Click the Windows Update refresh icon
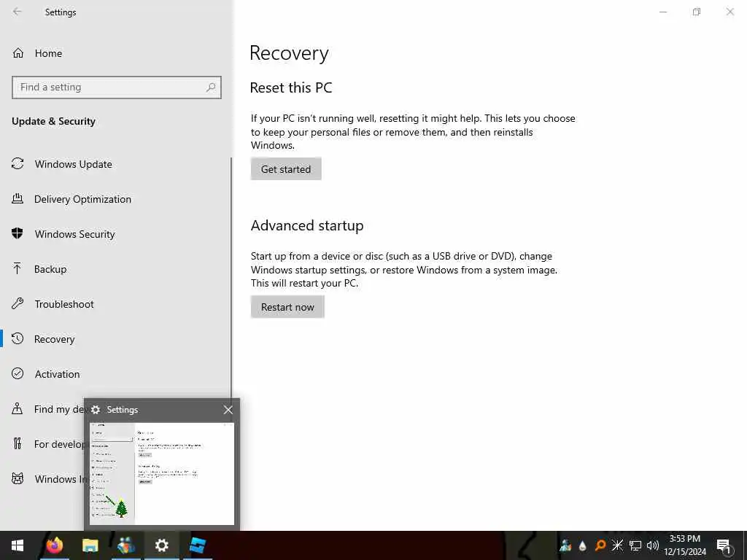The image size is (747, 560). [x=18, y=164]
